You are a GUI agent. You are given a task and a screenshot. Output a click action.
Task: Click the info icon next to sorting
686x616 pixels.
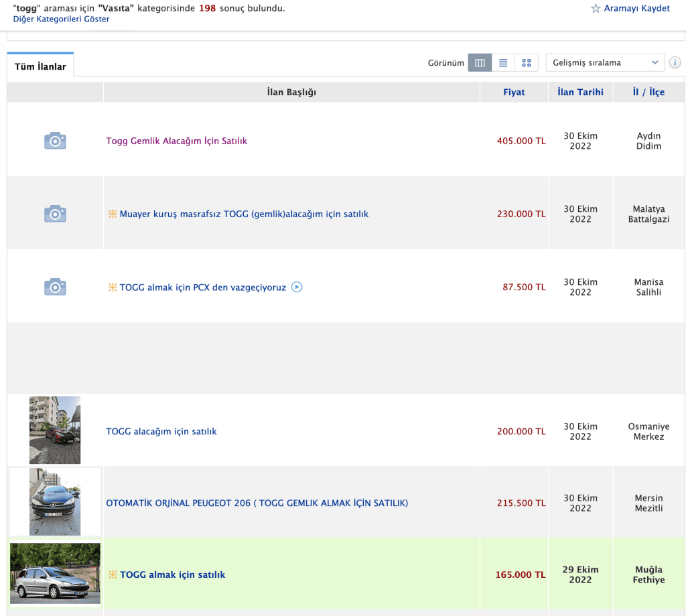click(x=675, y=63)
